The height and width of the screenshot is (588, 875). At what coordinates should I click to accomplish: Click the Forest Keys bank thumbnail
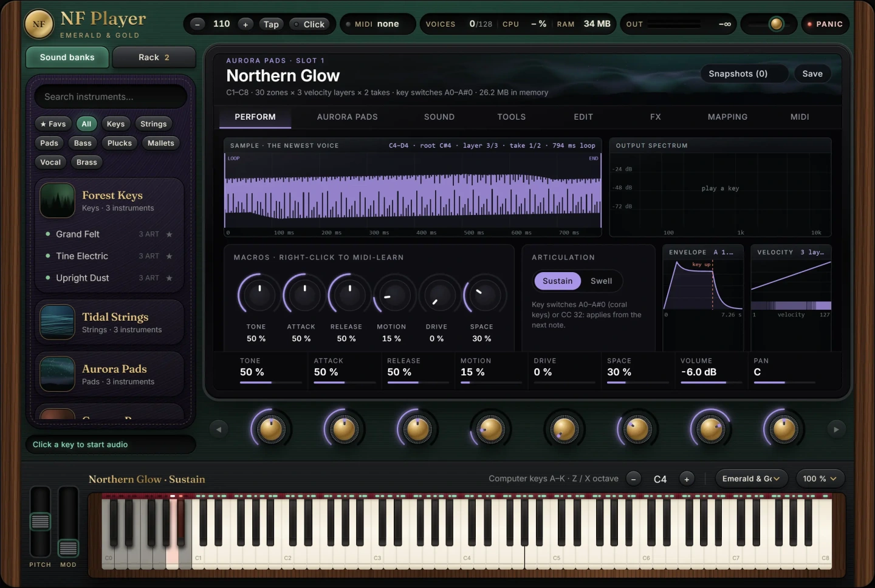click(57, 200)
